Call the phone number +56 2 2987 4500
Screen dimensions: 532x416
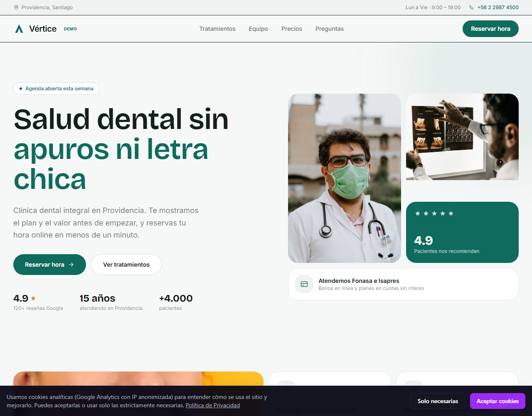tap(498, 7)
